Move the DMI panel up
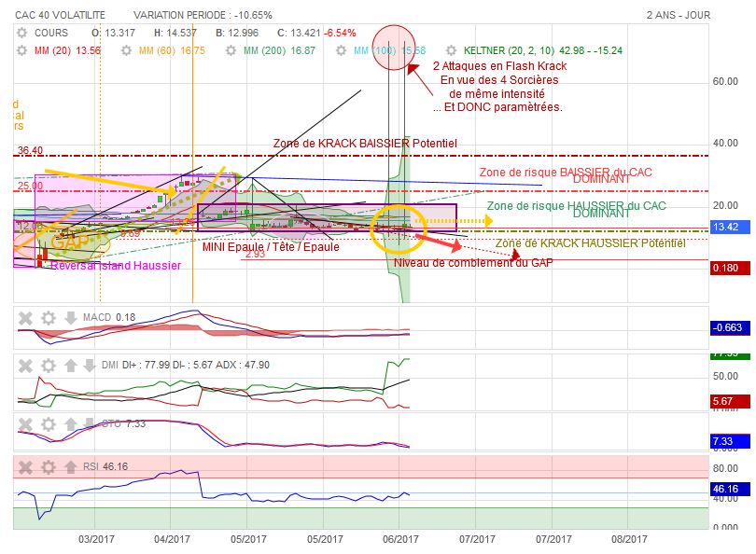756x554 pixels. 70,366
